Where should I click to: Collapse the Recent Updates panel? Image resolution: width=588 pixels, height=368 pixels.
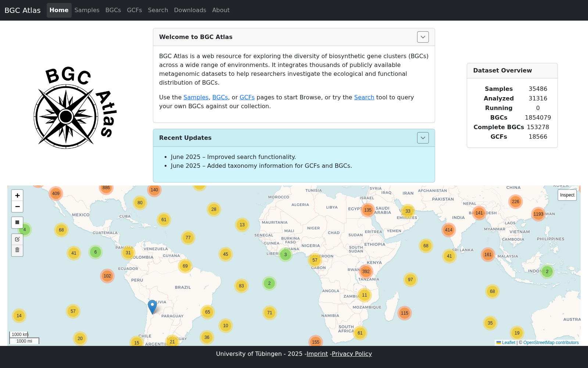[423, 138]
